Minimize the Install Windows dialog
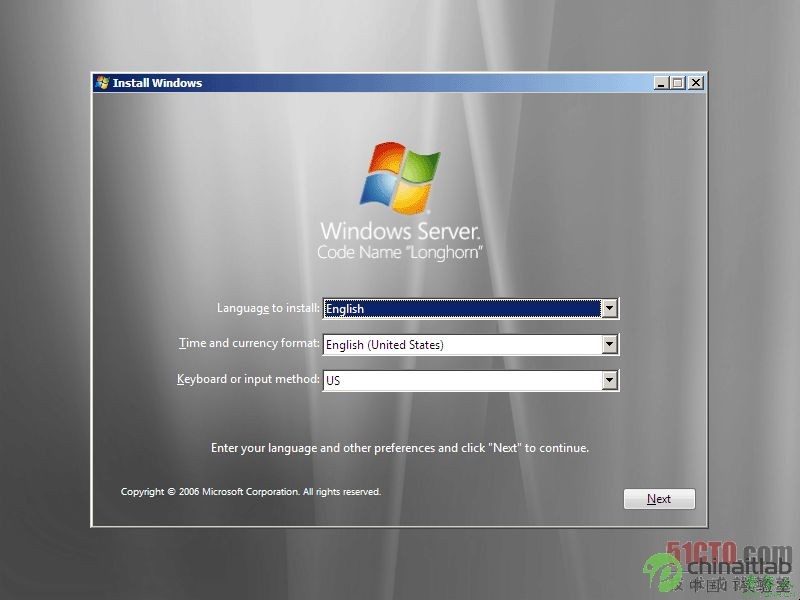The height and width of the screenshot is (600, 800). tap(661, 83)
